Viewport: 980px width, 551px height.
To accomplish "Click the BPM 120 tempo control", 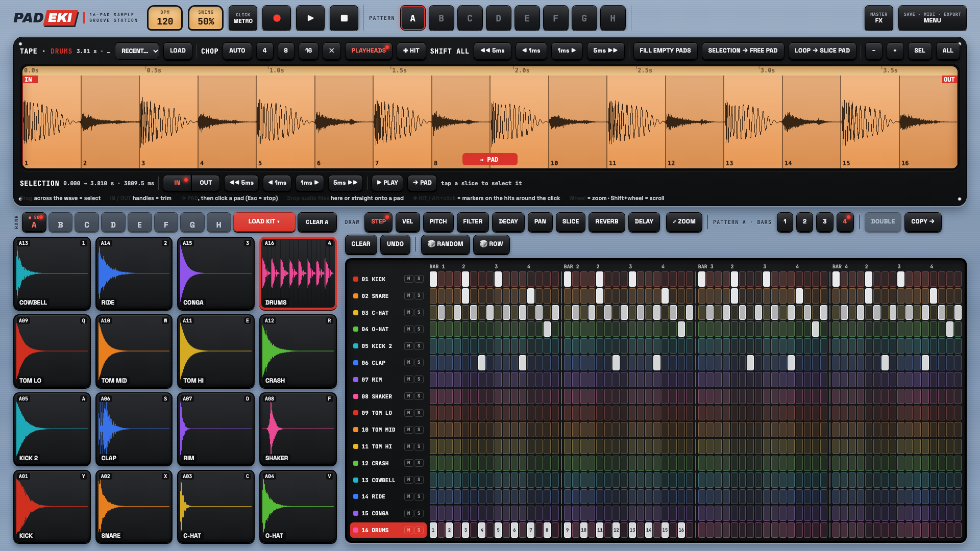I will [165, 18].
